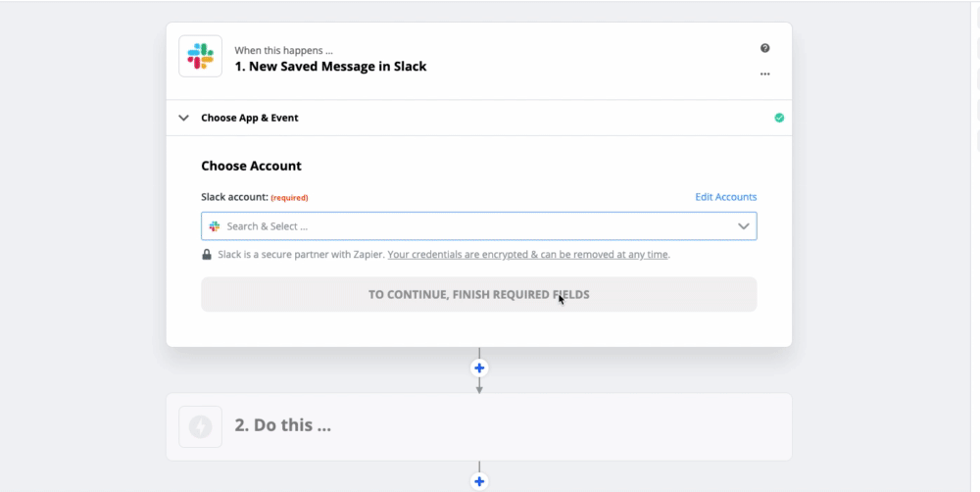Click the Slack app logo in step 1
980x492 pixels.
200,56
